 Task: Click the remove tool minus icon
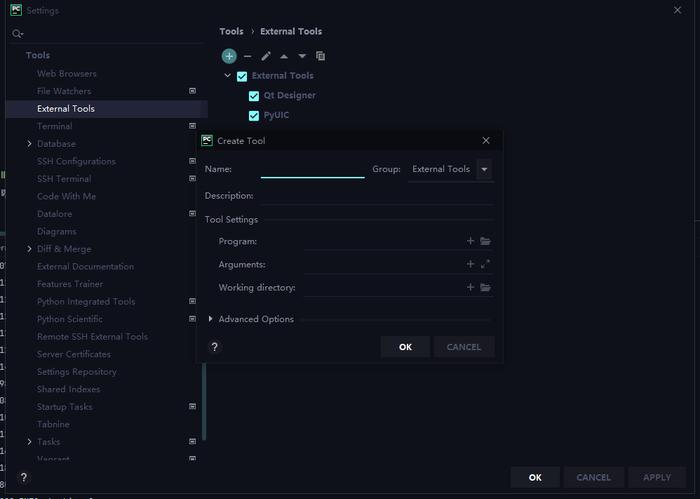(247, 56)
